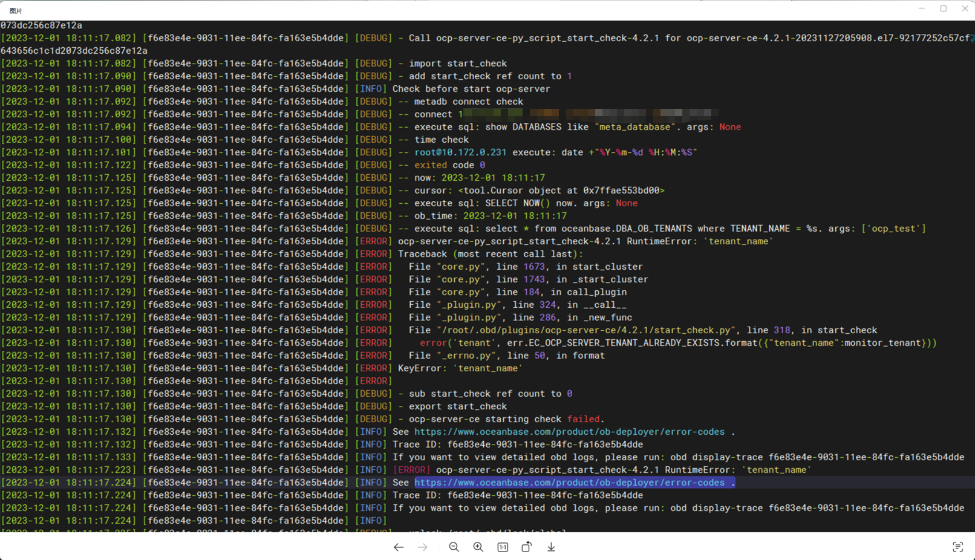
Task: Maximize the image viewer window
Action: pos(944,8)
